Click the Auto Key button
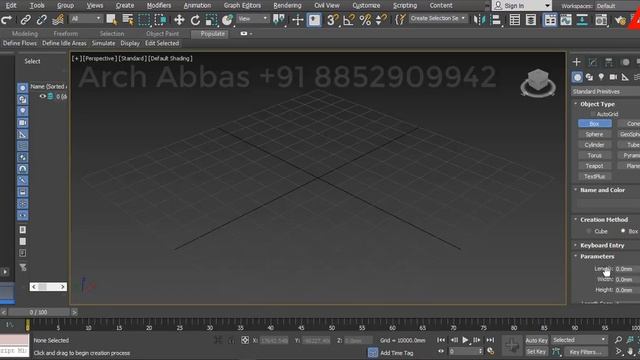 (536, 340)
